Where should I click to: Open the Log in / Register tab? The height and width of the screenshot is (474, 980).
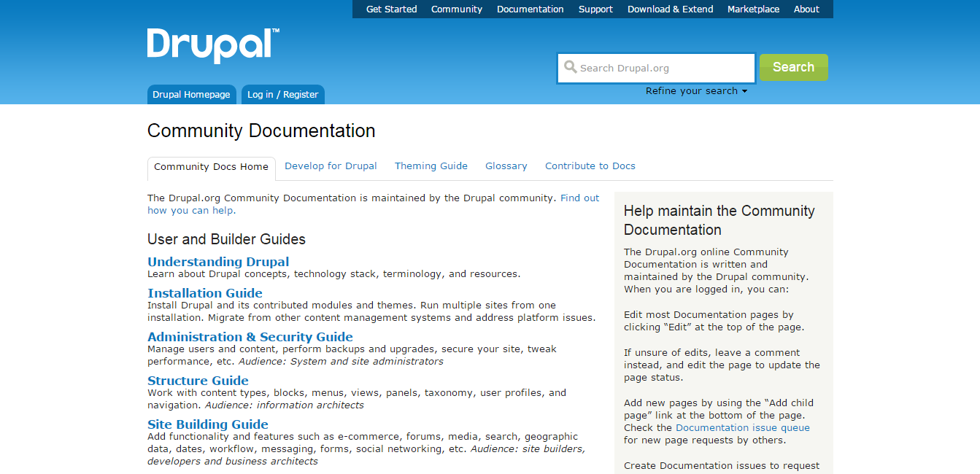point(282,95)
